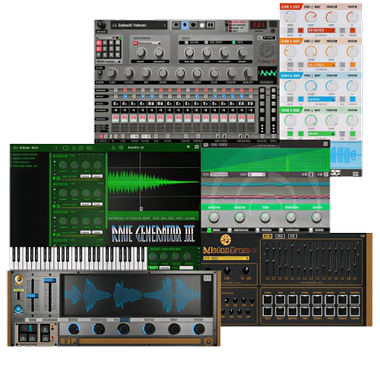Click the white square icon in gray sequencer's top bar
This screenshot has width=380, height=380.
click(202, 25)
